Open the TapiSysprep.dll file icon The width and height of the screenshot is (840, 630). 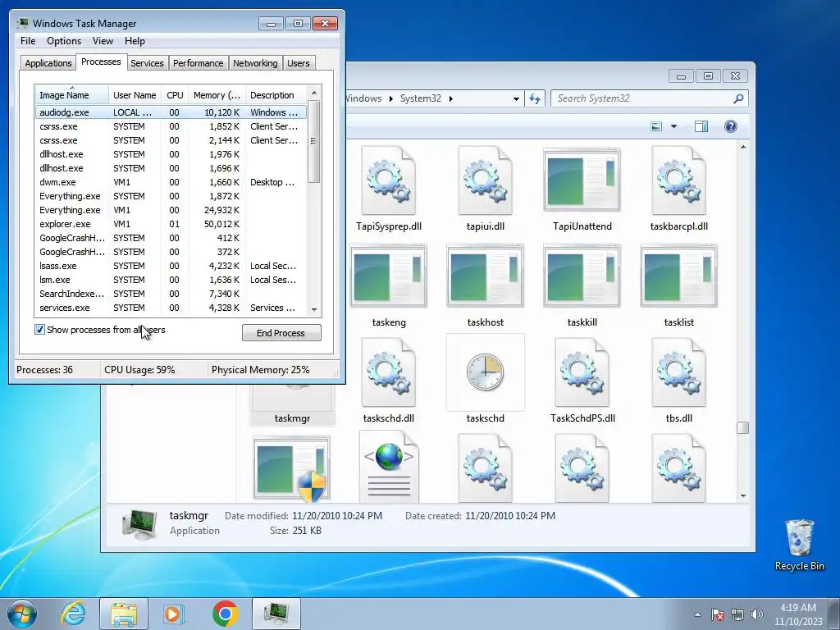(388, 180)
